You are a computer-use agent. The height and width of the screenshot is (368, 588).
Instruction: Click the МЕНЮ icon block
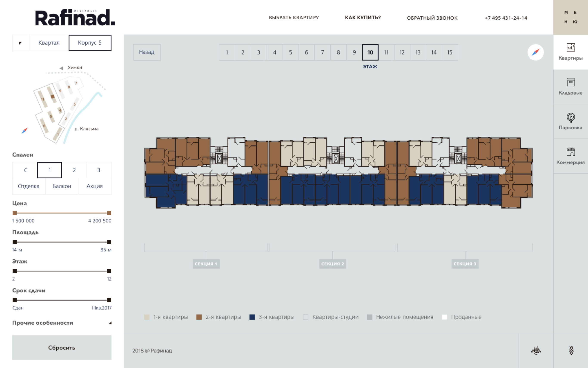[x=570, y=17]
